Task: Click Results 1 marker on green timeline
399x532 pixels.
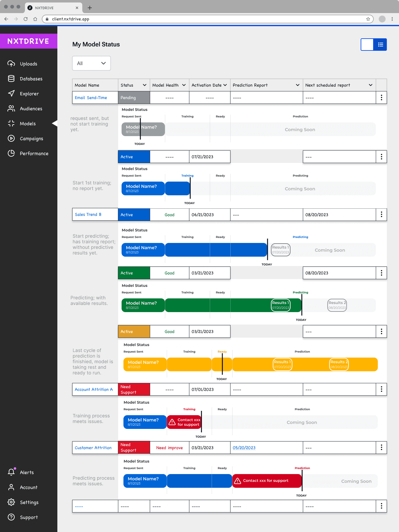Action: pyautogui.click(x=281, y=305)
